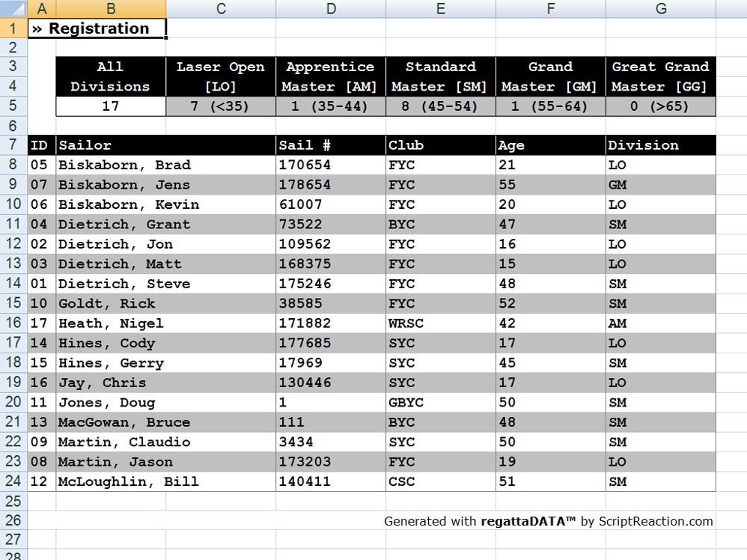This screenshot has height=560, width=747.
Task: Select the total count cell showing 17
Action: [x=111, y=106]
